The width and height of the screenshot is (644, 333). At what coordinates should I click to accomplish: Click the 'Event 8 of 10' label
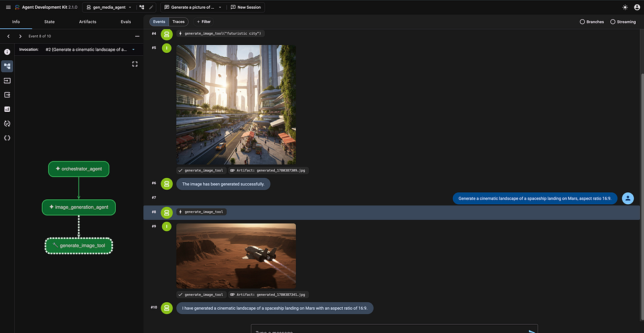[x=40, y=36]
